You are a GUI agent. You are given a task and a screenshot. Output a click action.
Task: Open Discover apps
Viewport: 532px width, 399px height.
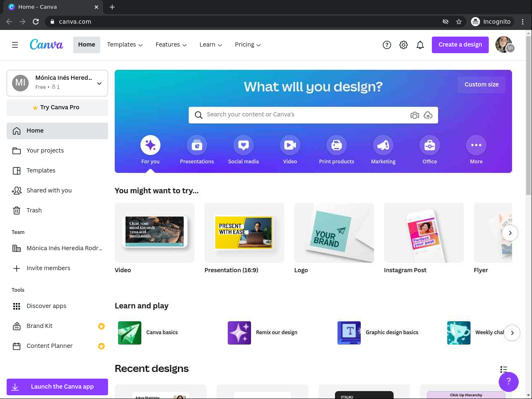click(57, 306)
